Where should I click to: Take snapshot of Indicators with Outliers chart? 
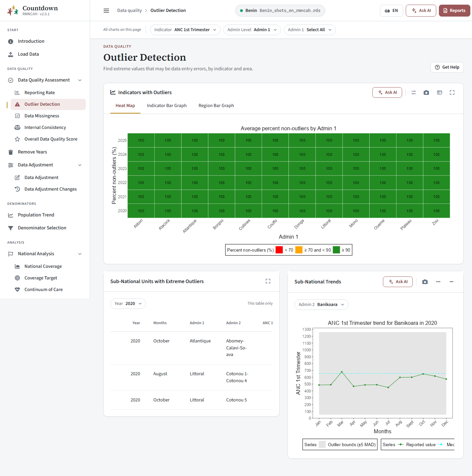point(426,92)
